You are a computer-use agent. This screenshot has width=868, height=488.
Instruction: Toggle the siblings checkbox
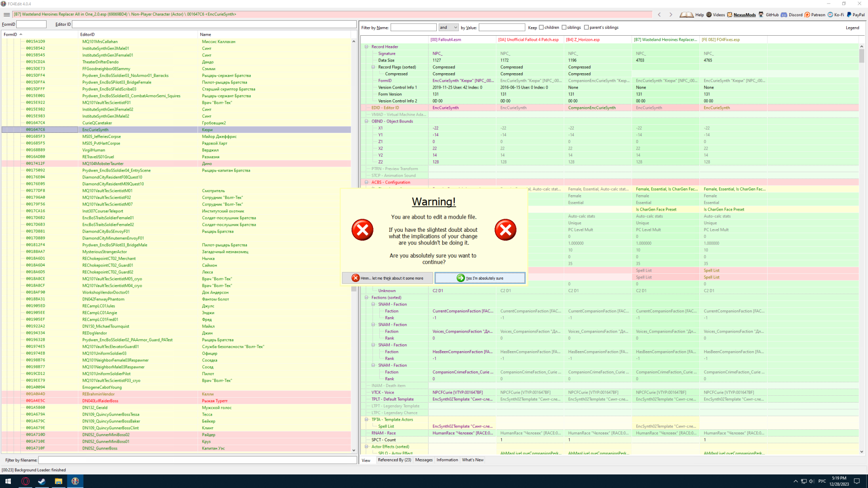point(564,28)
